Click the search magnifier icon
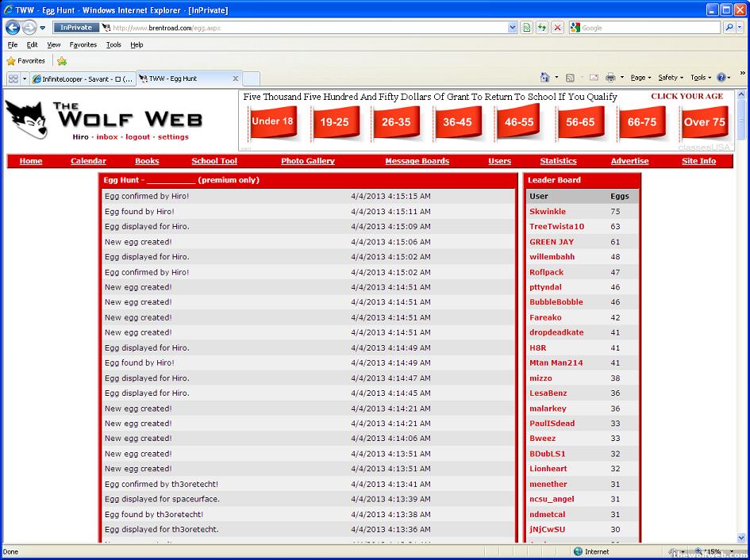The height and width of the screenshot is (560, 750). pos(729,28)
